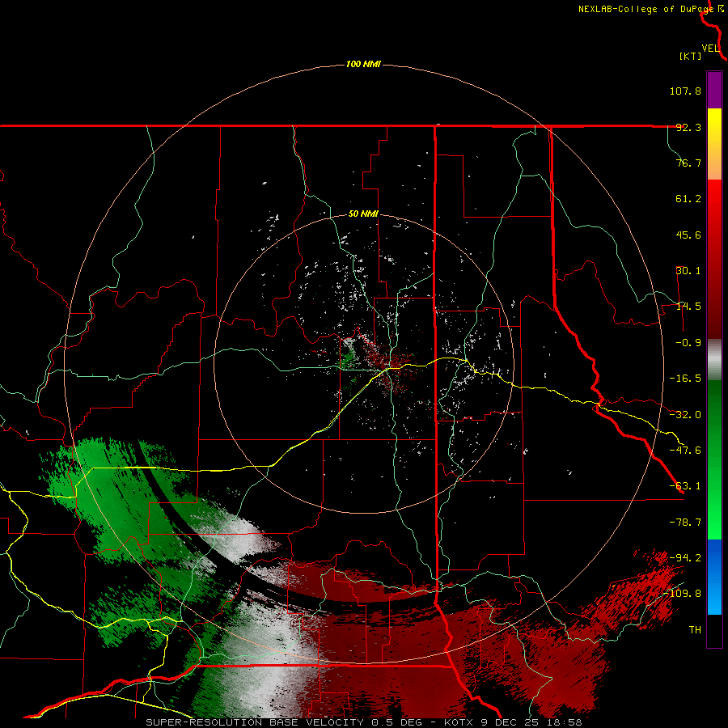Click the -109.8 velocity scale value
728x728 pixels.
[x=682, y=594]
